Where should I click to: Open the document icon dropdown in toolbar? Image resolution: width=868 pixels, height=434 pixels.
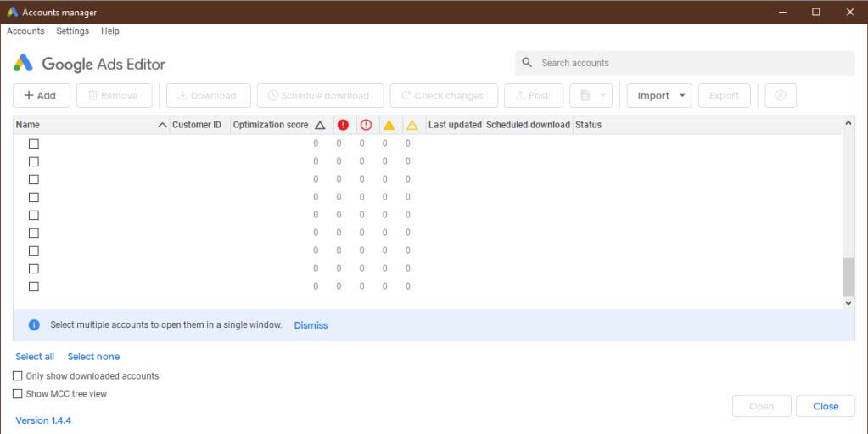click(x=591, y=95)
